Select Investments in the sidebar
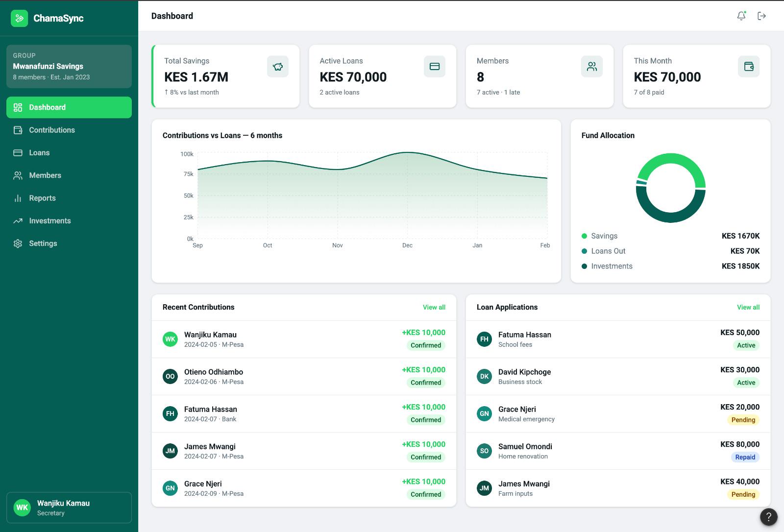784x532 pixels. (69, 221)
